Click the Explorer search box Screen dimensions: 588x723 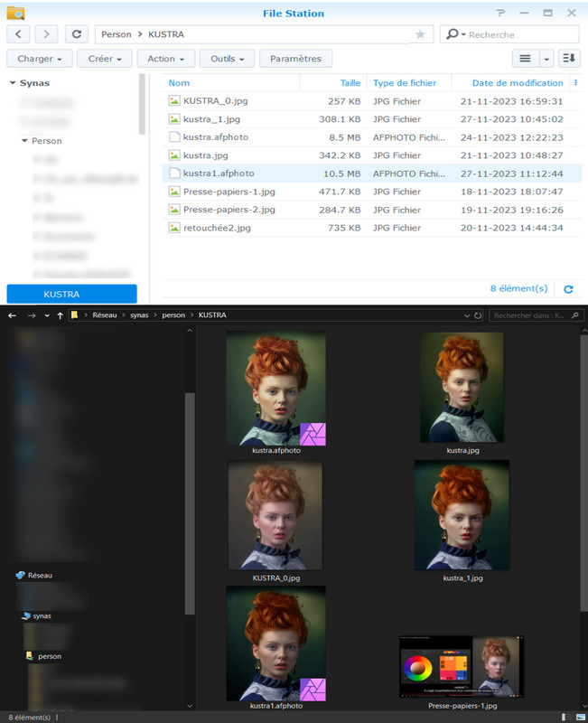click(x=537, y=315)
